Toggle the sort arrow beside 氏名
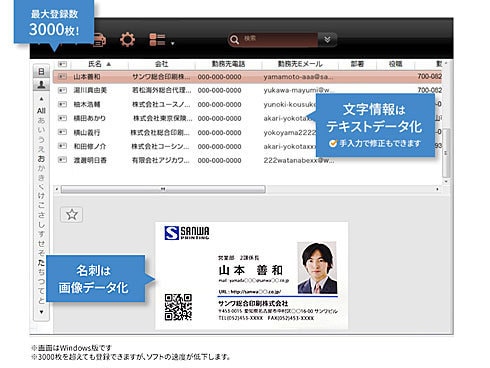The width and height of the screenshot is (490, 368). click(108, 64)
